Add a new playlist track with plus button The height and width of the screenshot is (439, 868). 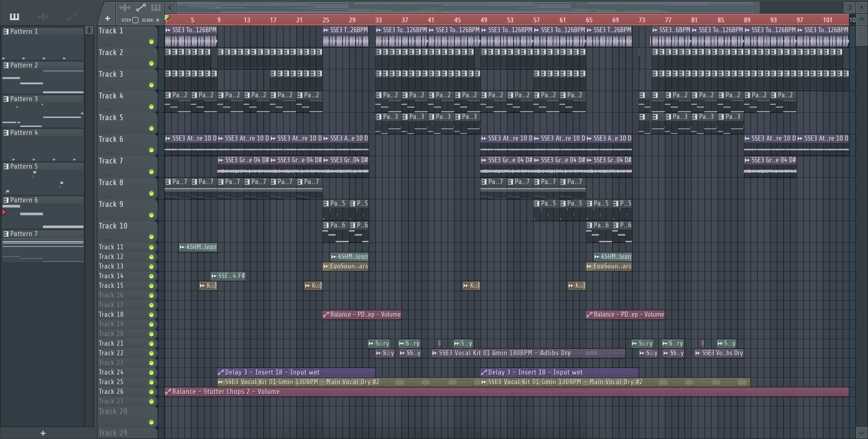tap(108, 18)
